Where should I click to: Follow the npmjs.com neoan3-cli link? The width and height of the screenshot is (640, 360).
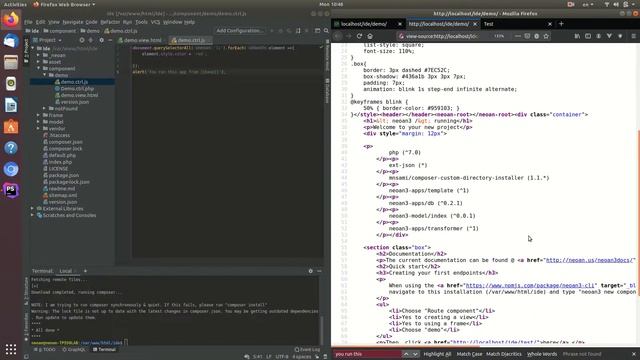(x=531, y=285)
